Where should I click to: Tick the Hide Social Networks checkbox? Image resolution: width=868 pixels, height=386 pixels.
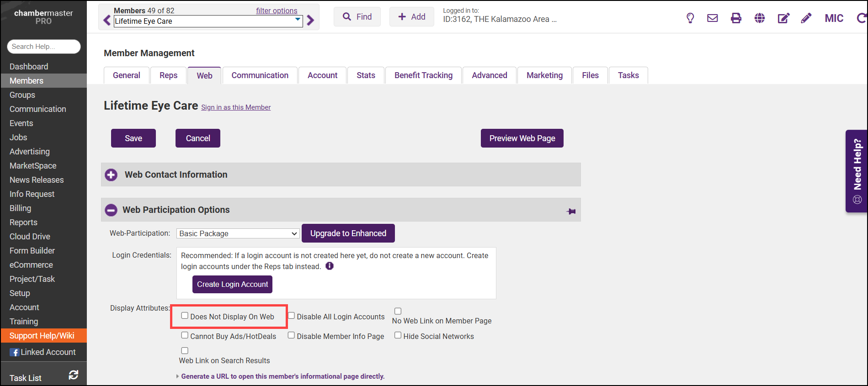click(x=398, y=335)
